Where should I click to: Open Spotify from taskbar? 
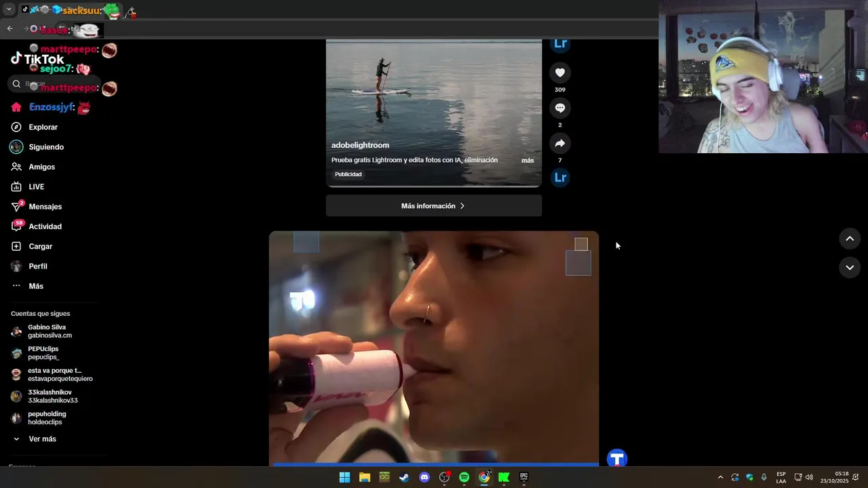pos(464,477)
